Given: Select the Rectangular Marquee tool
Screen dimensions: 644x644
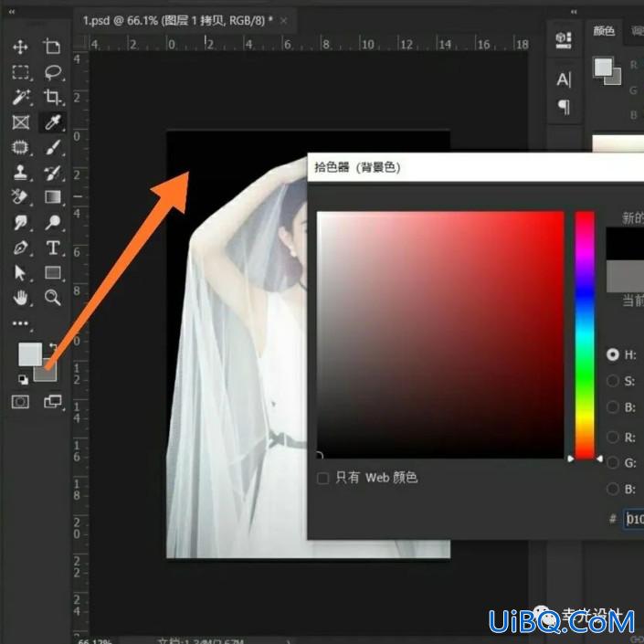Looking at the screenshot, I should click(20, 72).
